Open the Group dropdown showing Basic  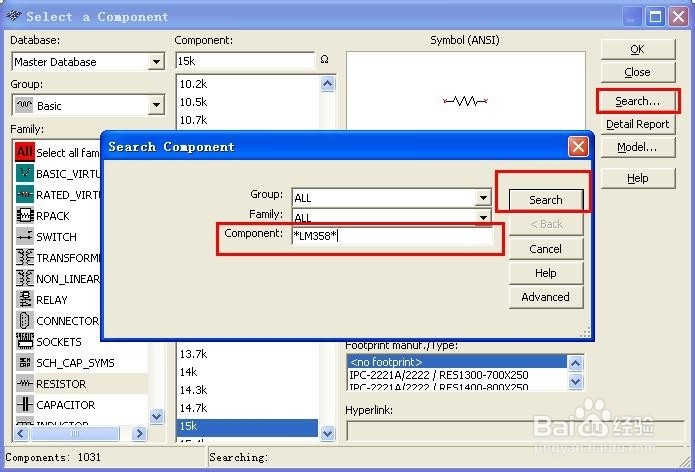(156, 105)
